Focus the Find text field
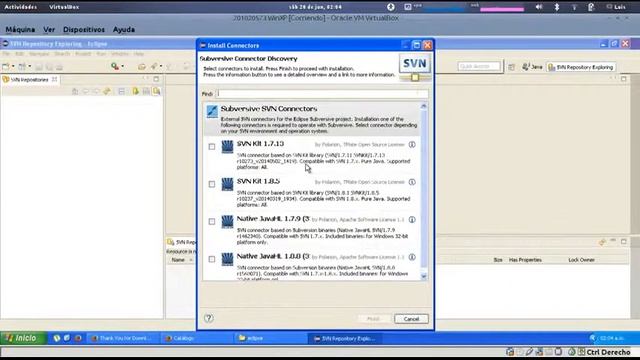 click(322, 94)
